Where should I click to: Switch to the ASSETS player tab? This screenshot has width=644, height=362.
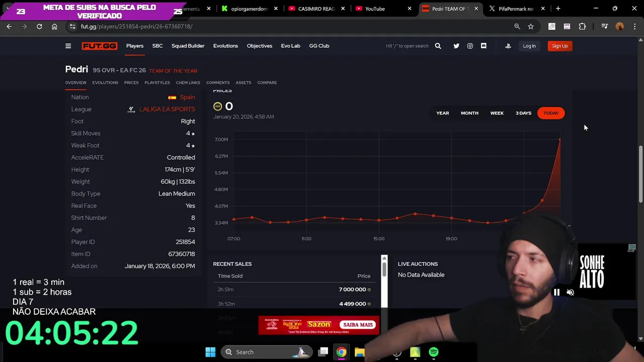tap(244, 82)
